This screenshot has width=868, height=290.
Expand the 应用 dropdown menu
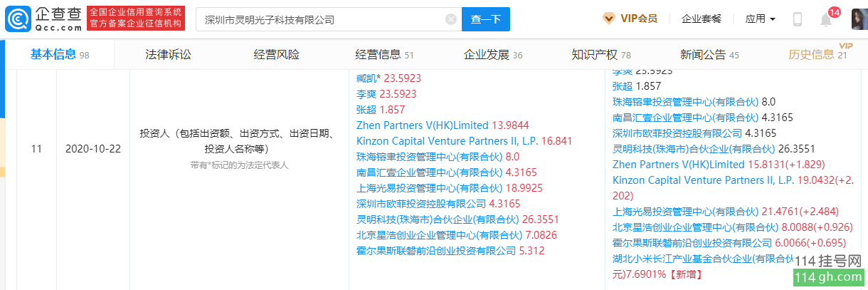(760, 19)
